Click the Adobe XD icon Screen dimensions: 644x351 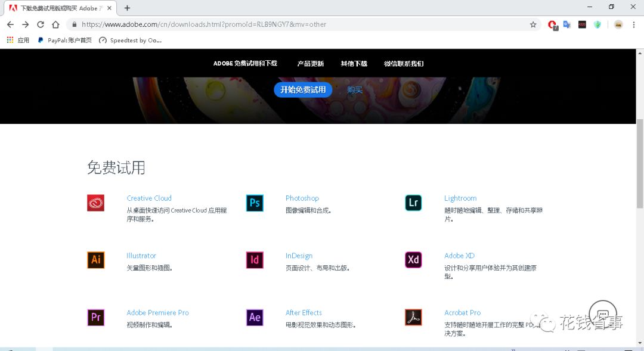(x=413, y=260)
